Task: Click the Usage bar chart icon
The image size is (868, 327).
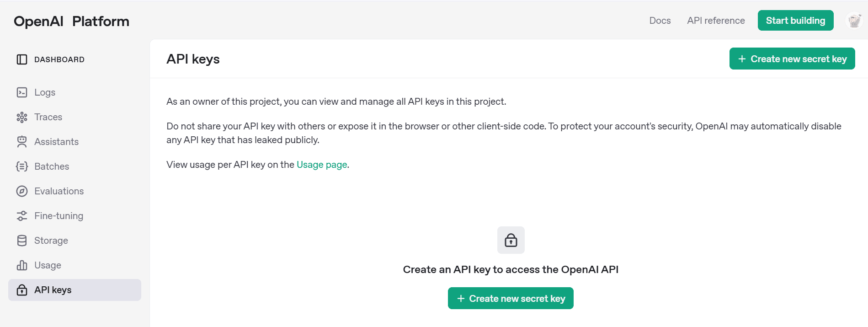Action: pos(22,265)
